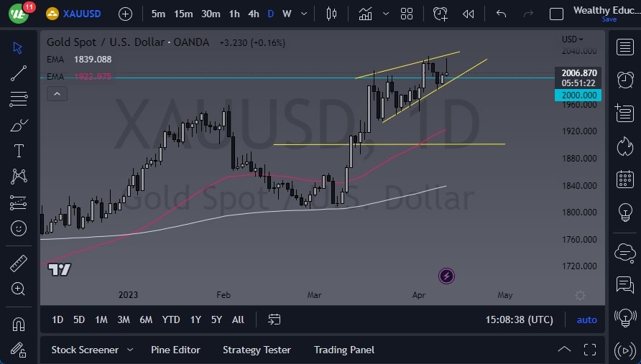Collapse the indicator legend
The width and height of the screenshot is (641, 364).
[57, 94]
